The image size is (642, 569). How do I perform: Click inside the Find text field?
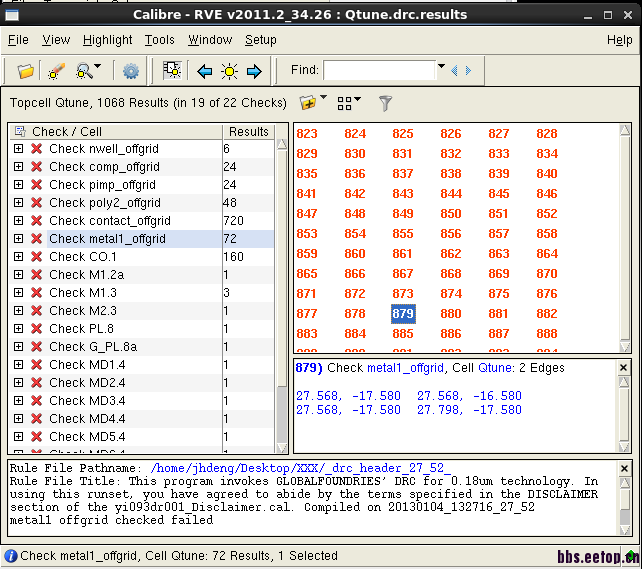pos(379,70)
